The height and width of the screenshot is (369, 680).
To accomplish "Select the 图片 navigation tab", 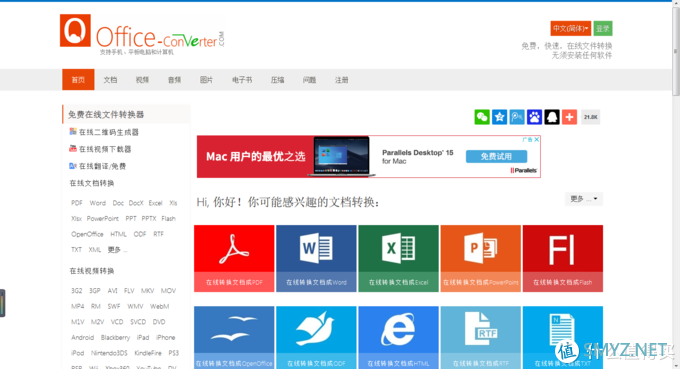I will 206,80.
